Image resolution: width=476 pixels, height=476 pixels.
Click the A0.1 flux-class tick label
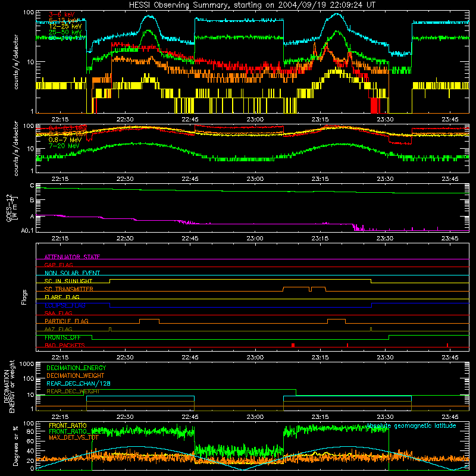27,231
